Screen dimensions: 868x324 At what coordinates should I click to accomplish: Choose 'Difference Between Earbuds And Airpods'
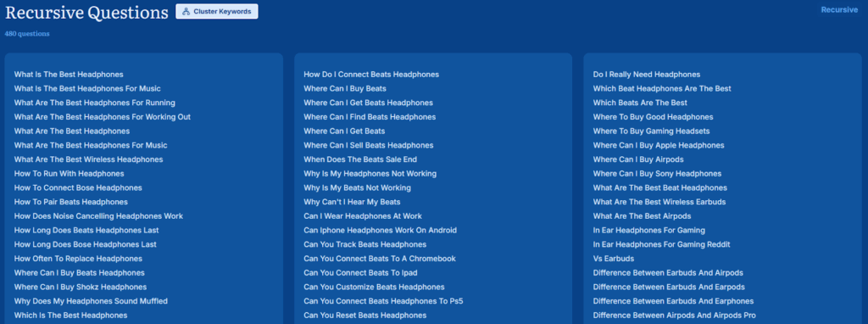pos(668,273)
